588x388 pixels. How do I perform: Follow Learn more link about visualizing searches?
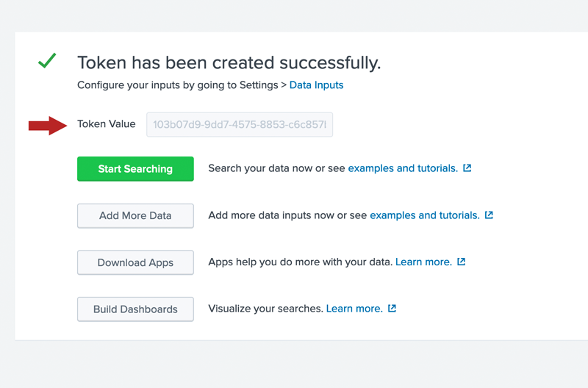(x=354, y=309)
